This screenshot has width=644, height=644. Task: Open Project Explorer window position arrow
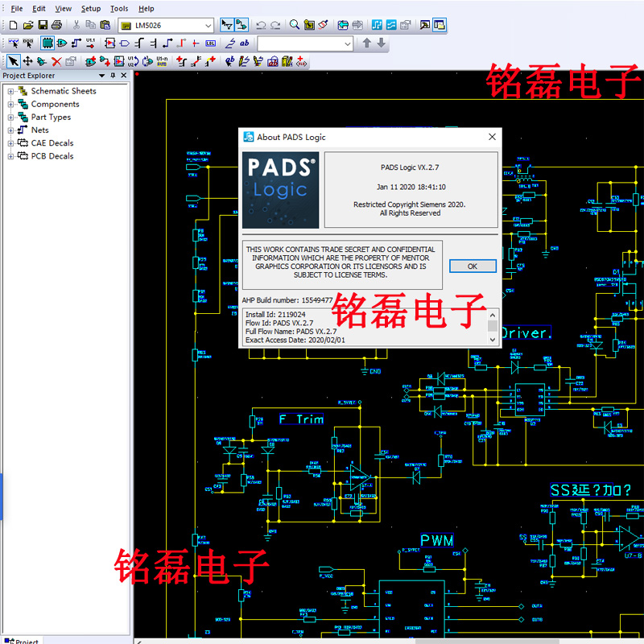click(102, 76)
